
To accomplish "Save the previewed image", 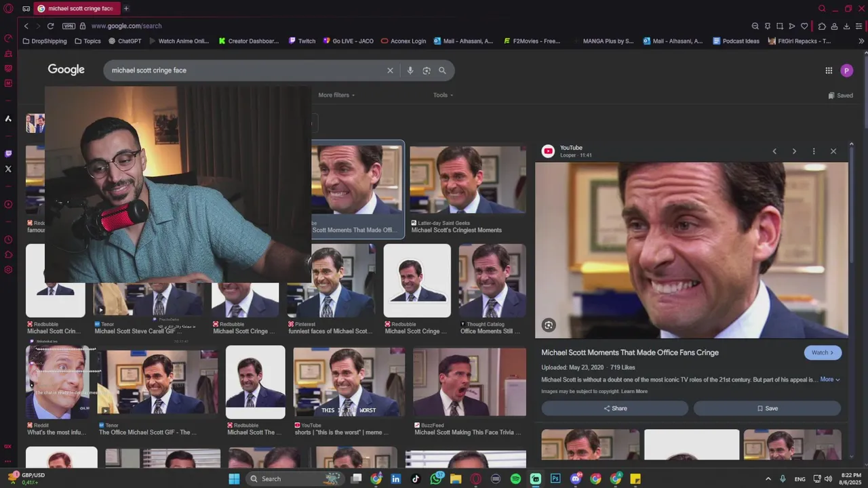I will point(767,408).
